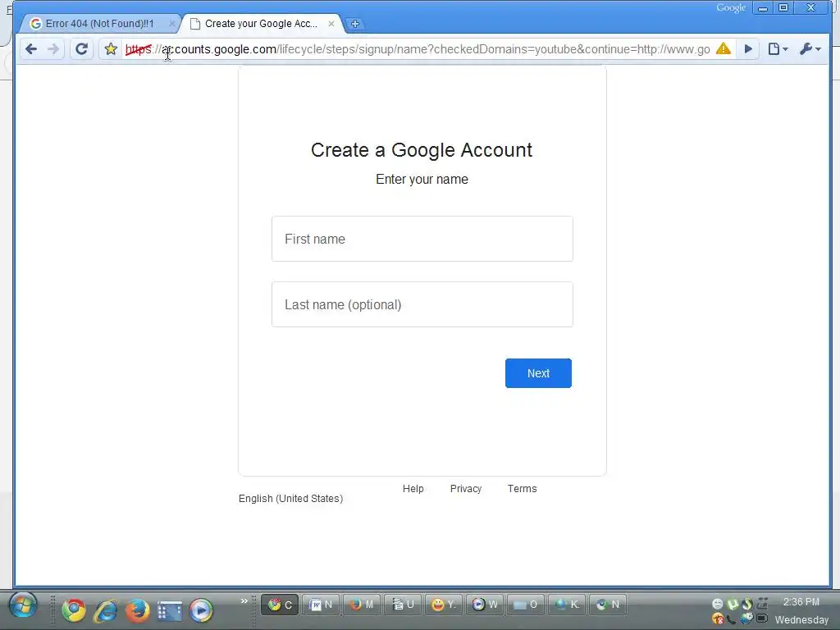
Task: Switch to the last taskbar button labeled N
Action: (x=608, y=605)
